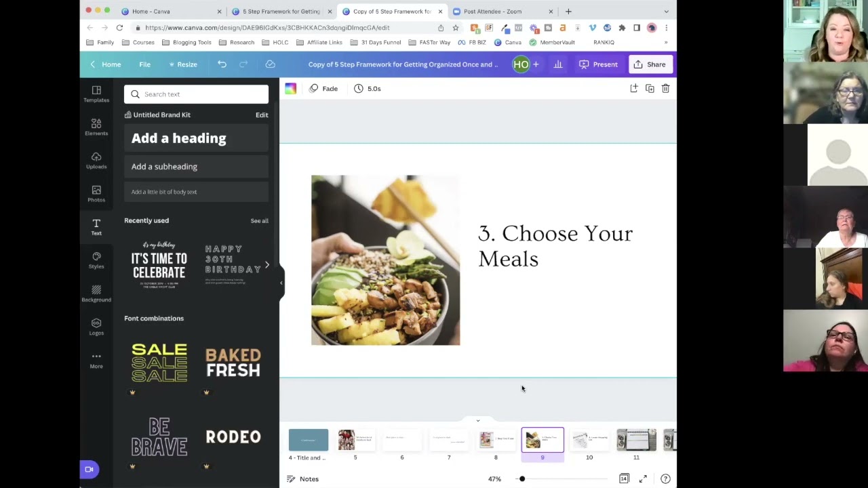The height and width of the screenshot is (488, 868).
Task: Open the More sidebar options
Action: (96, 360)
